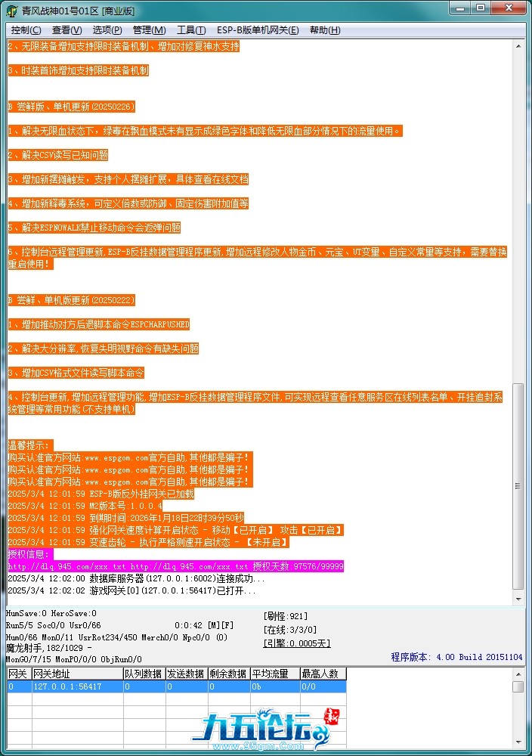Minimize the 青风战神 window
Screen dimensions: 532x756
tap(461, 8)
